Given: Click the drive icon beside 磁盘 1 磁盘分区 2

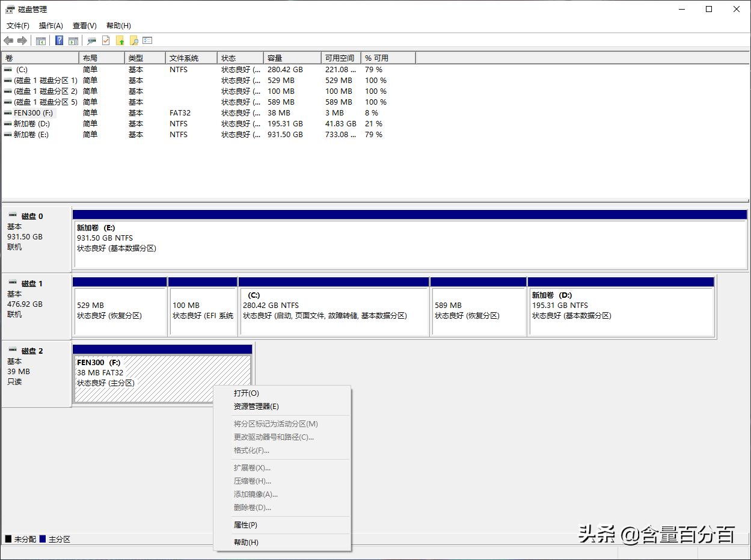Looking at the screenshot, I should 8,91.
